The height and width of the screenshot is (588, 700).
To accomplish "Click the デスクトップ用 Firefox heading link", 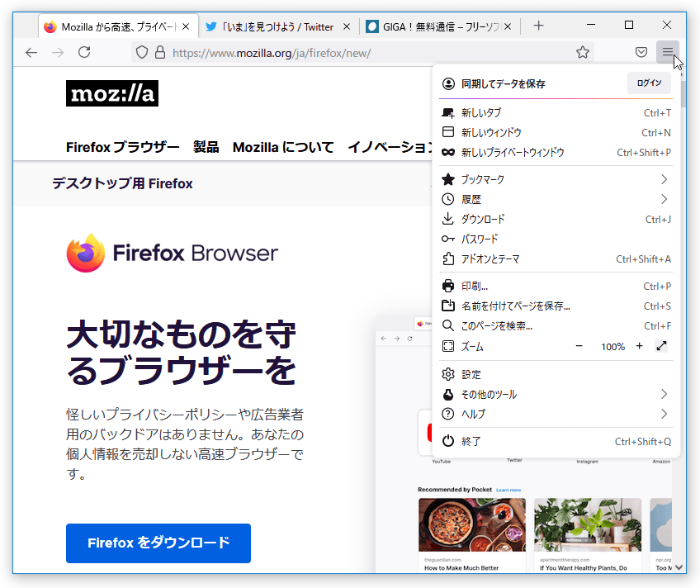I will click(122, 183).
